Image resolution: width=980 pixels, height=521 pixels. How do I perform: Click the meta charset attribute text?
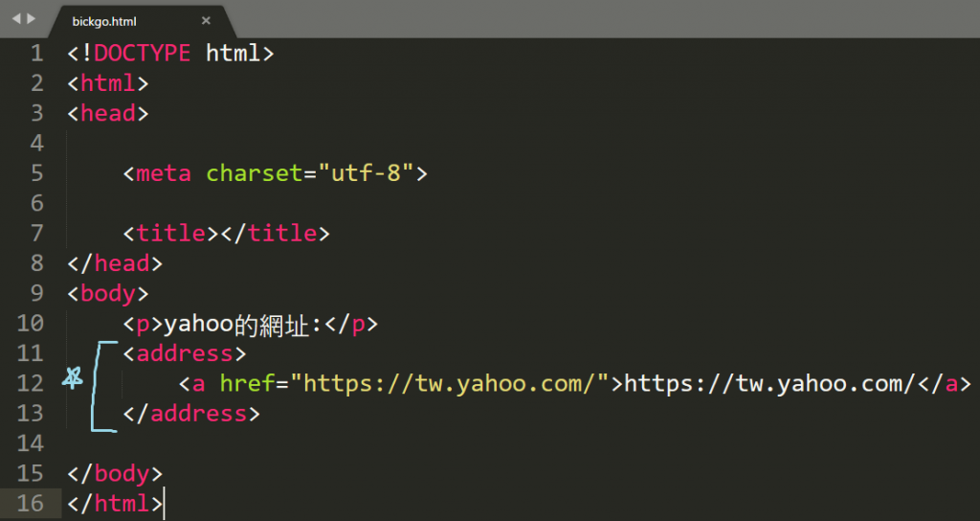[255, 173]
